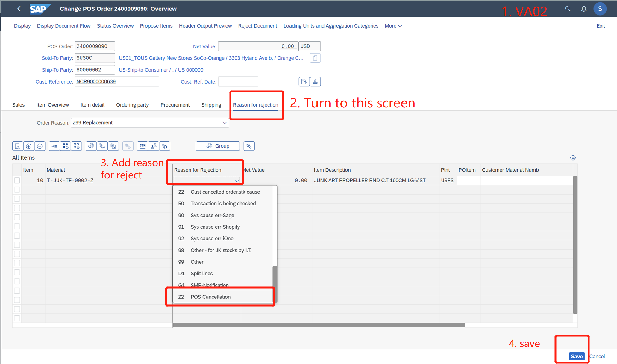Click the delete item minus icon
The height and width of the screenshot is (364, 617).
(40, 146)
